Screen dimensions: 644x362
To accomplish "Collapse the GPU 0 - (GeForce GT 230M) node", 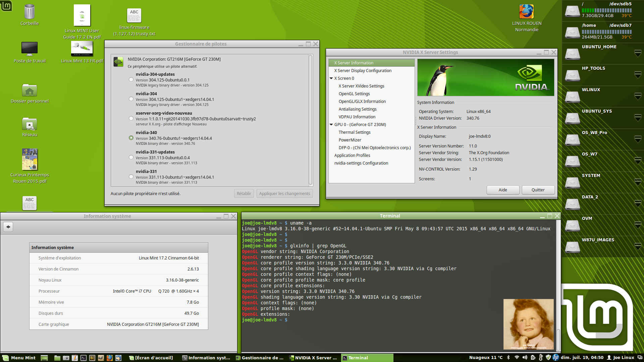I will coord(331,125).
